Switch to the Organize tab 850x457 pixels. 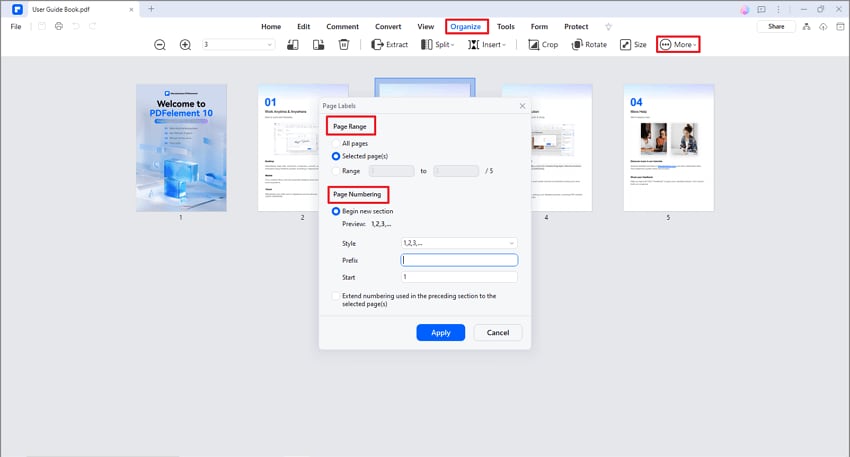[466, 27]
